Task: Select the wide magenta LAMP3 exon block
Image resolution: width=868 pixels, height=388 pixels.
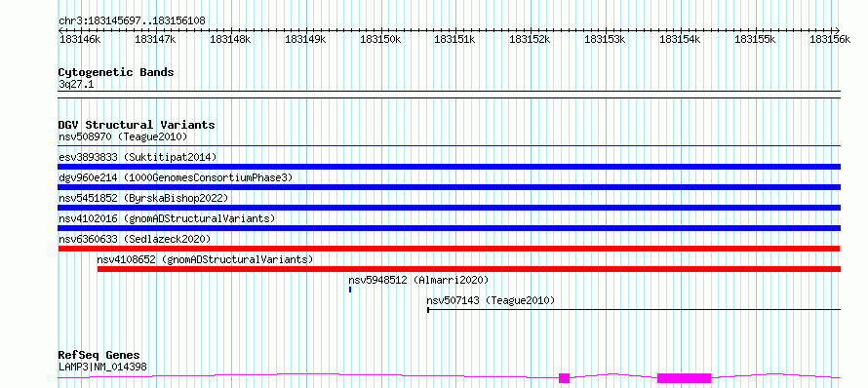Action: [685, 378]
